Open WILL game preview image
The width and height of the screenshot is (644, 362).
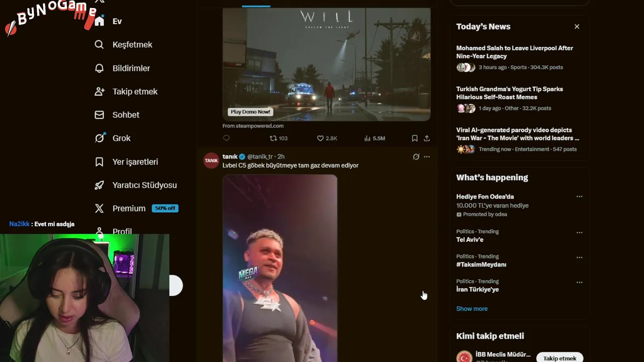coord(327,64)
